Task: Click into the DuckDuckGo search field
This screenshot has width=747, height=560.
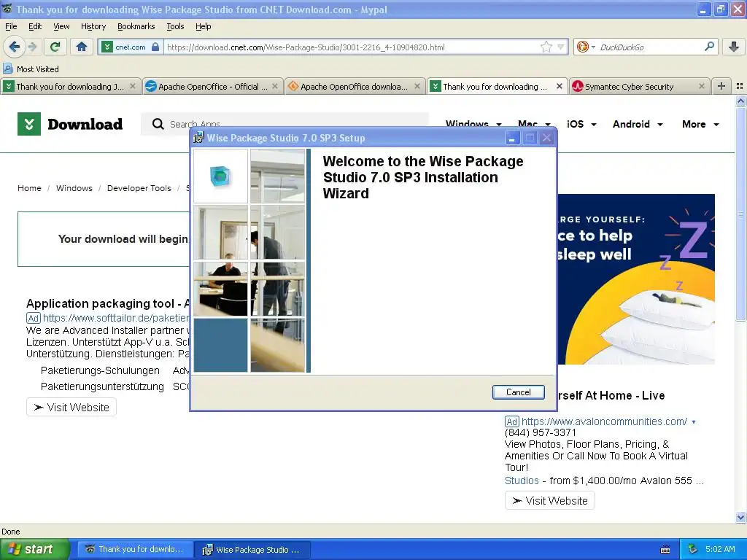Action: click(x=649, y=47)
